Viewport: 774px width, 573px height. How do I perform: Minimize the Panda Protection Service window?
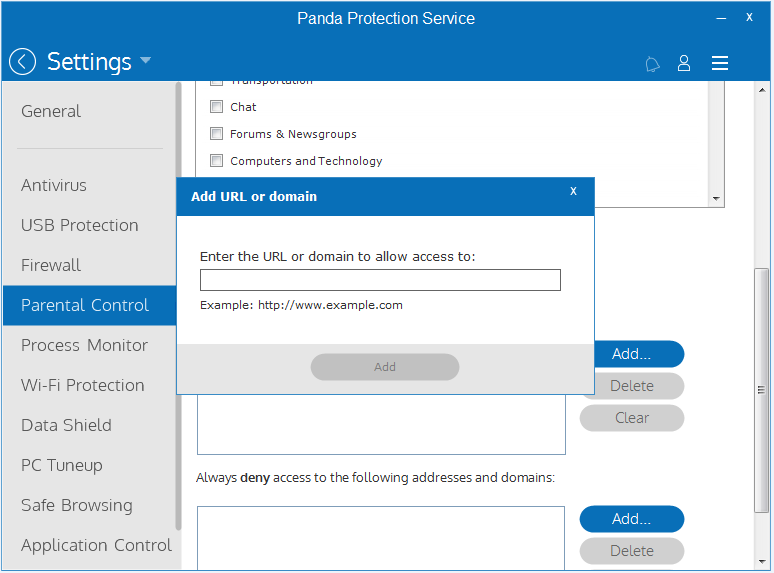(721, 18)
